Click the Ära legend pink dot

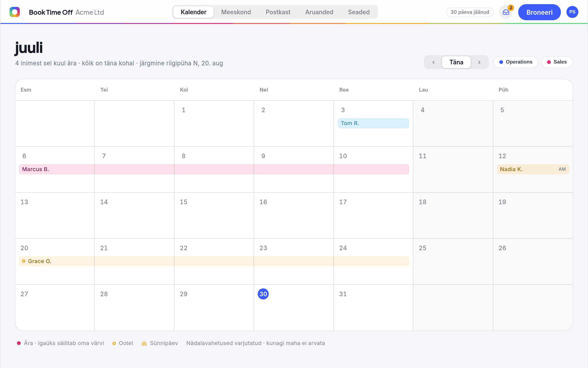tap(19, 343)
